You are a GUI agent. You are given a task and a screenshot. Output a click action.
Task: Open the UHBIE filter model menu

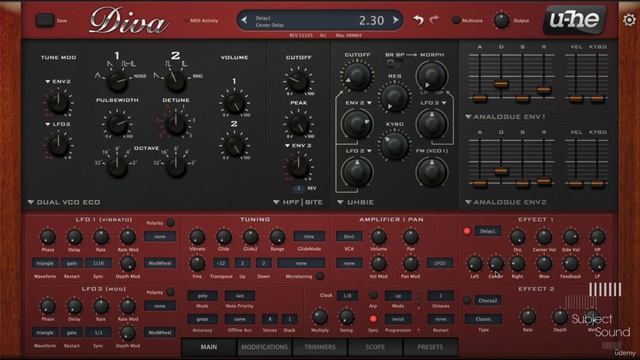coord(355,202)
